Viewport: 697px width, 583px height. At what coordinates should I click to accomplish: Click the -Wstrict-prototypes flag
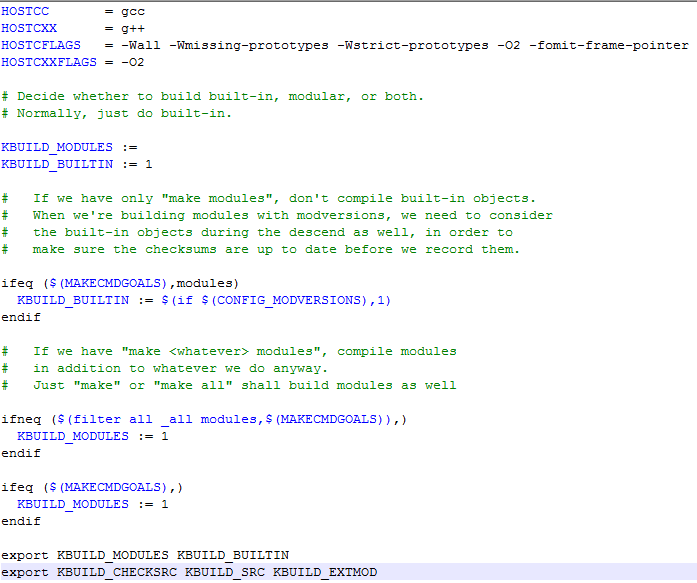pyautogui.click(x=413, y=45)
